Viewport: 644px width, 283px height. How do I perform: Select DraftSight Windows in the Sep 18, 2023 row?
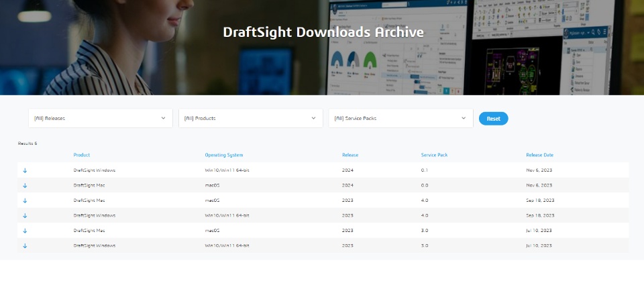(95, 215)
